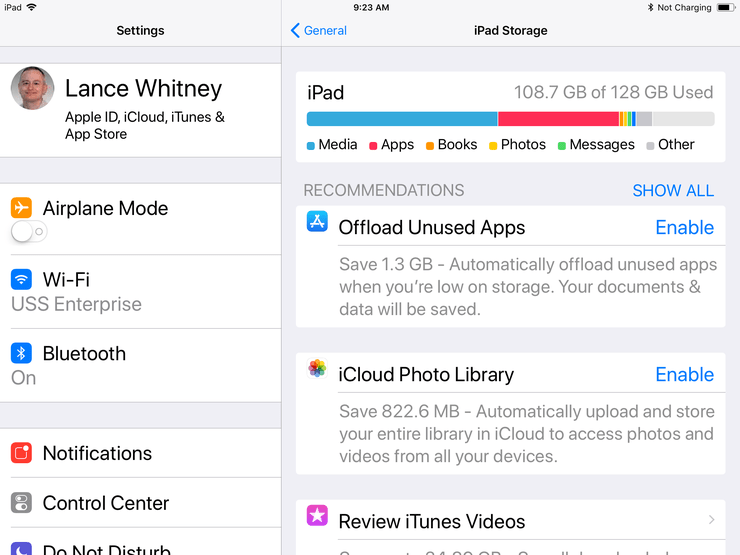The width and height of the screenshot is (740, 555).
Task: Tap the gray Other segment of storage bar
Action: [644, 119]
